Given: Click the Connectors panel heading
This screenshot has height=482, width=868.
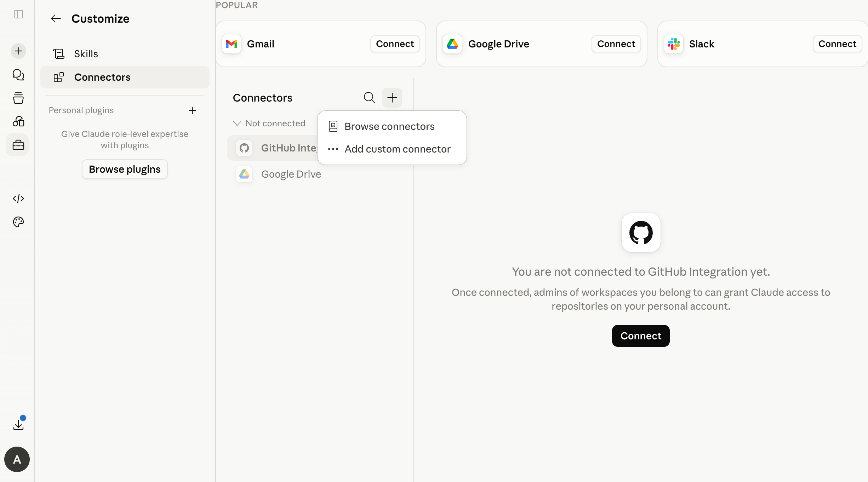Looking at the screenshot, I should click(263, 98).
